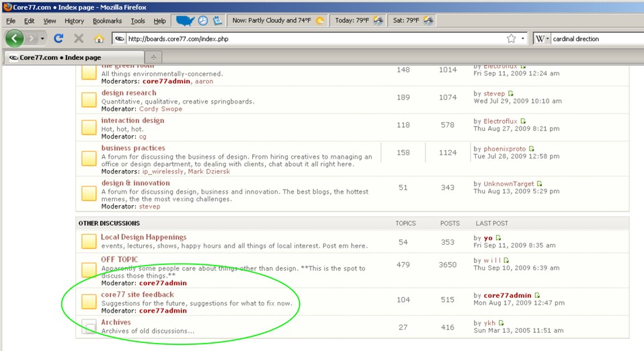Click the Firefox logo in title bar
The width and height of the screenshot is (644, 351).
point(7,7)
